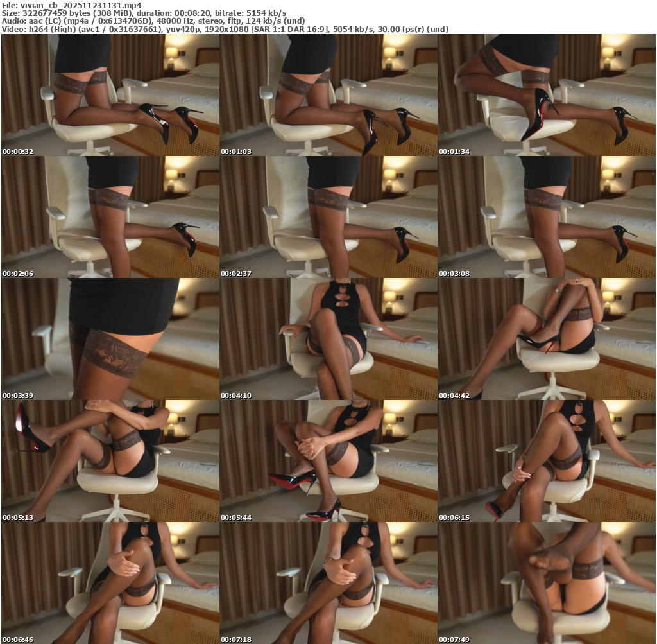This screenshot has height=644, width=657.
Task: Click the frame timestamped 00:04:10
Action: 328,339
